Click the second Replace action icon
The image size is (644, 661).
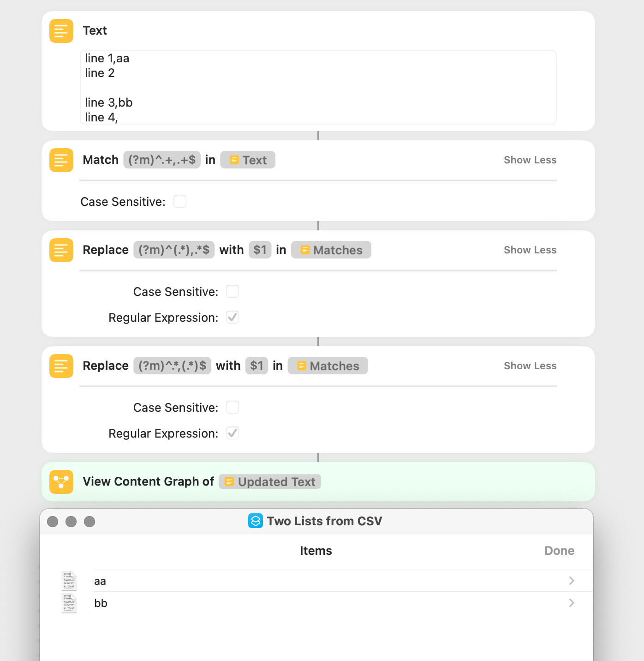[x=61, y=366]
